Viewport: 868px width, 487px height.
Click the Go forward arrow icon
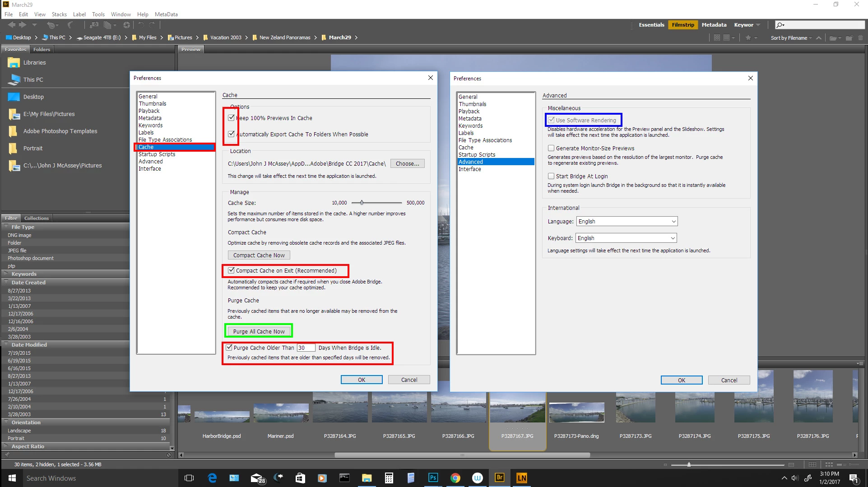pyautogui.click(x=23, y=25)
